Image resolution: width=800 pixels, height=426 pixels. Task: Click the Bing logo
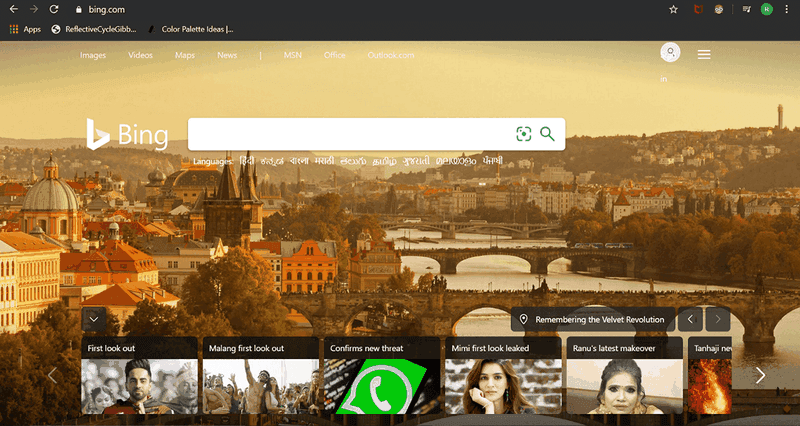pyautogui.click(x=127, y=135)
